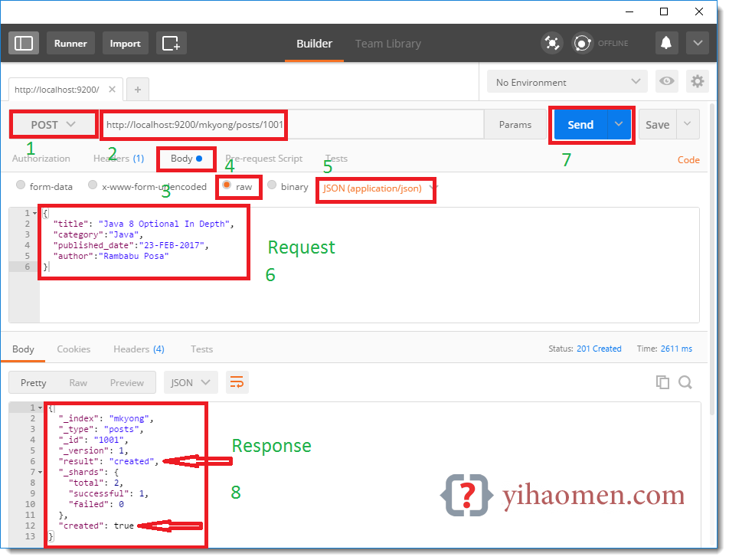Select the binary body radio option
The width and height of the screenshot is (729, 560).
[272, 185]
